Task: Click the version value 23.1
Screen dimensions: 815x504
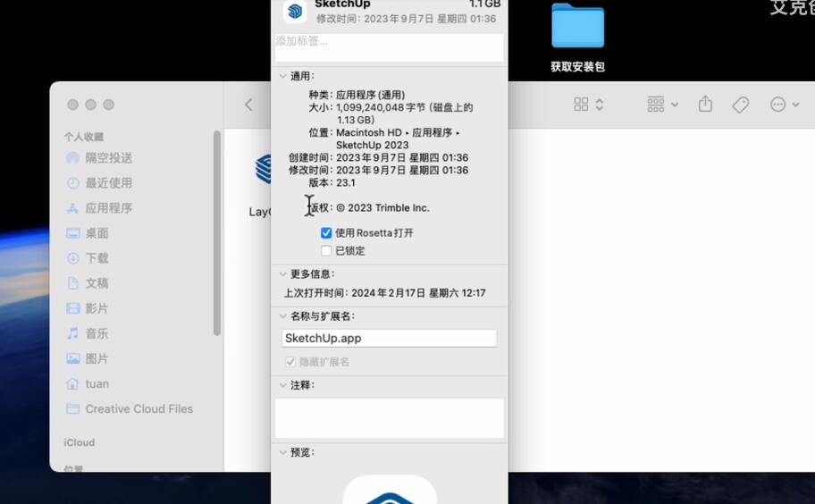Action: [346, 183]
